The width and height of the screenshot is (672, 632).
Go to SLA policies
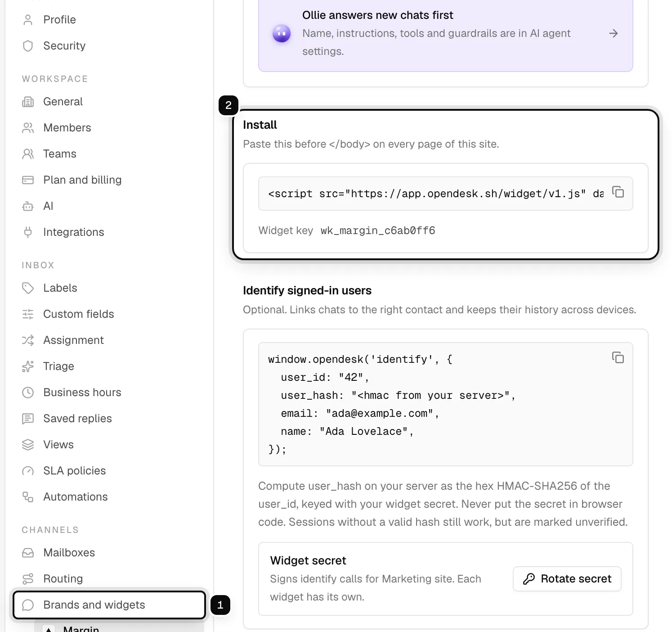[x=109, y=471]
